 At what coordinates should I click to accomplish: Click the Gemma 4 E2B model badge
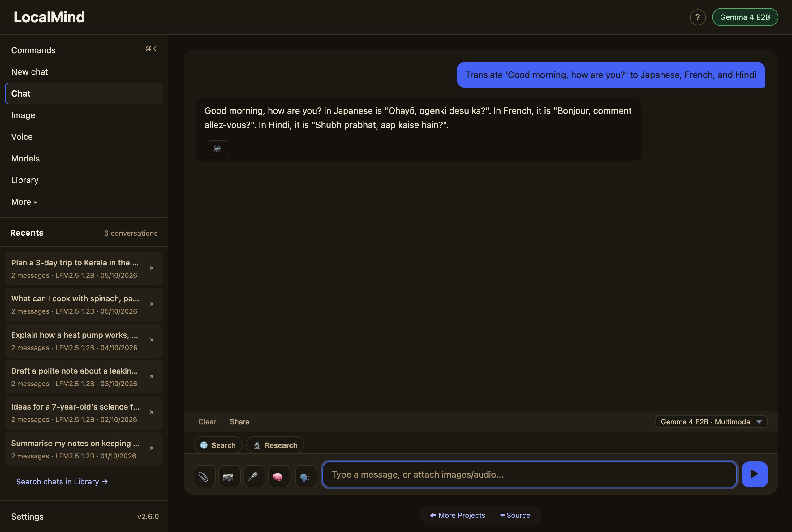coord(745,17)
